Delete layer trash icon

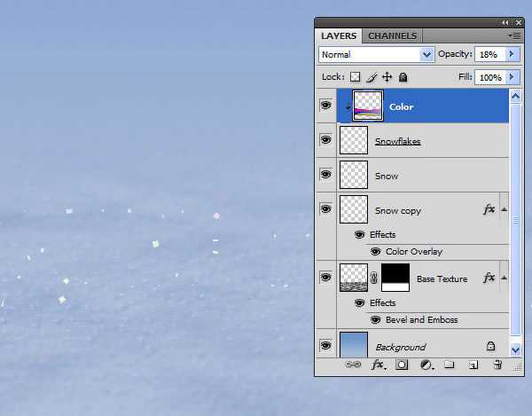pos(497,365)
